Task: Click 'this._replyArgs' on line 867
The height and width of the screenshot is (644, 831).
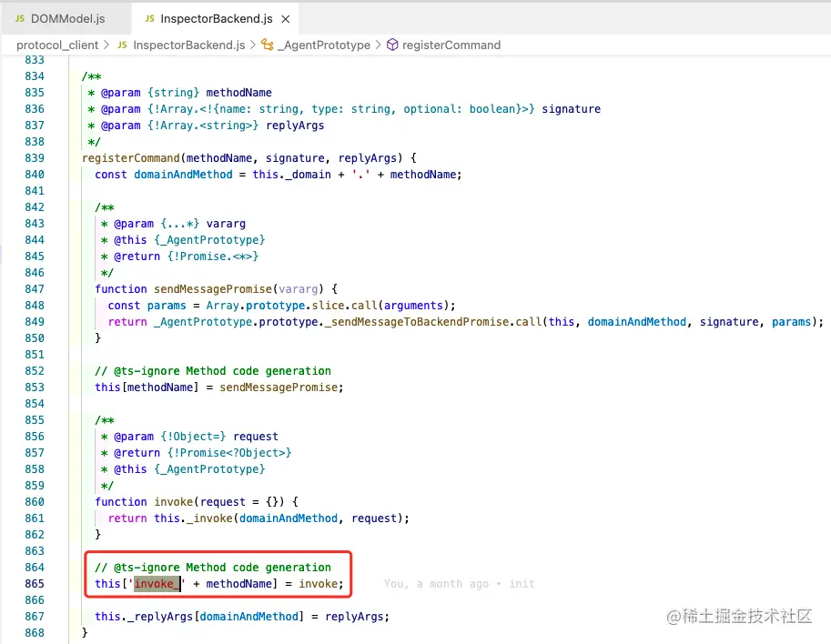Action: coord(144,617)
